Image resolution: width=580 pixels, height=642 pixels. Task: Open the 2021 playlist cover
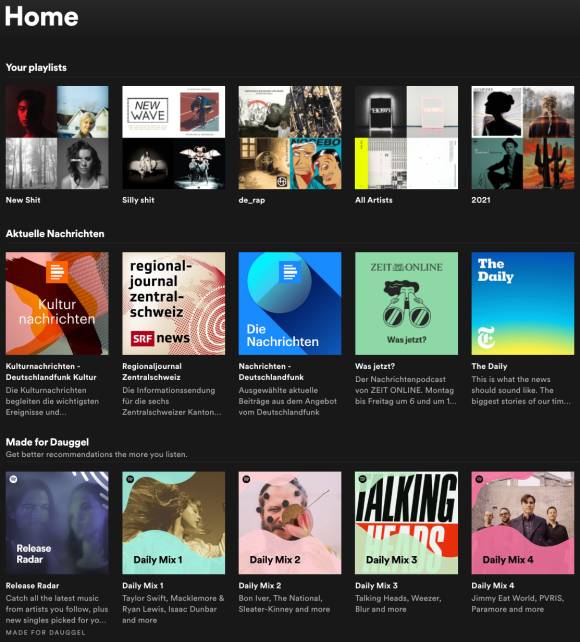[523, 138]
